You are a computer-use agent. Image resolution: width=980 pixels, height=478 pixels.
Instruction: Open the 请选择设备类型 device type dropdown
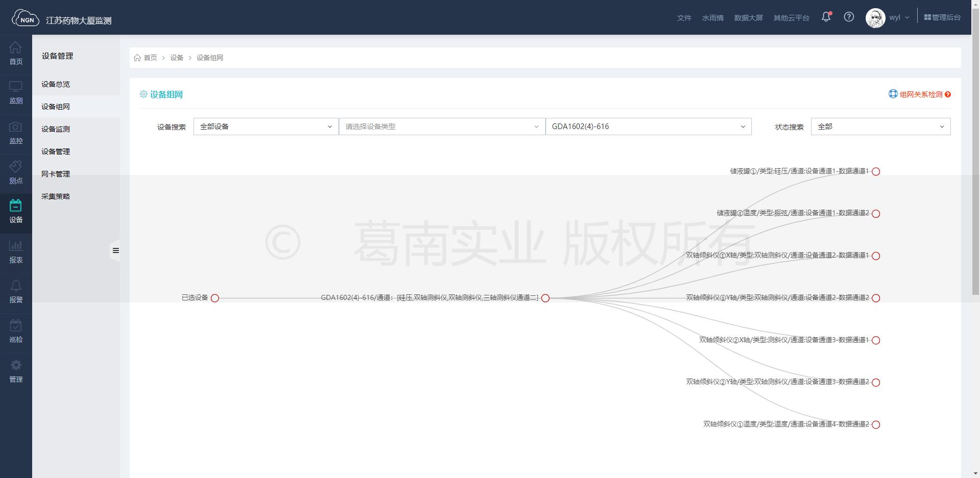(442, 127)
